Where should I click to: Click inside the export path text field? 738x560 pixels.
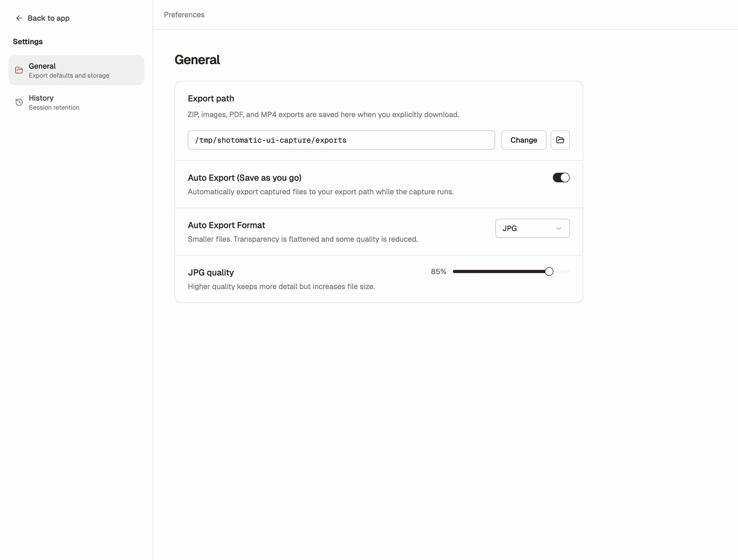pos(341,140)
